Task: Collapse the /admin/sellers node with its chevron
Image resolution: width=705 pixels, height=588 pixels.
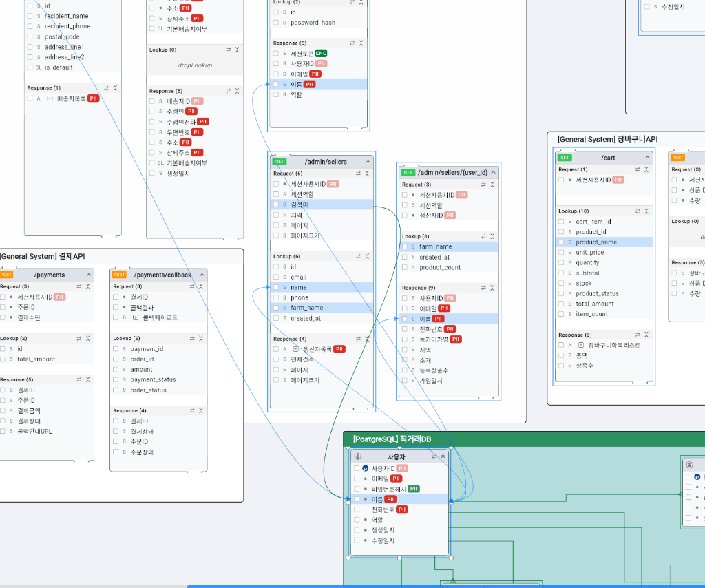Action: pyautogui.click(x=368, y=162)
